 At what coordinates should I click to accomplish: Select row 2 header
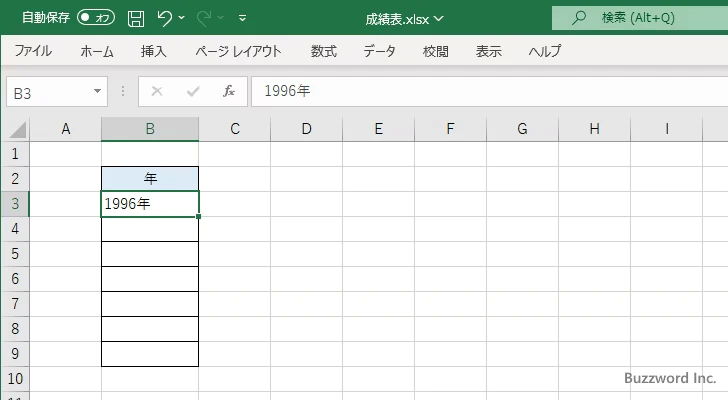(15, 179)
